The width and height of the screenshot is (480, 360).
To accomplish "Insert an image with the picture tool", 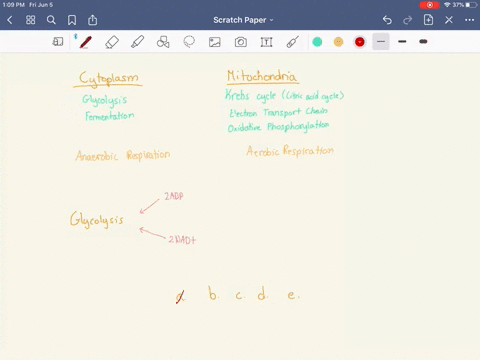I will coord(215,42).
